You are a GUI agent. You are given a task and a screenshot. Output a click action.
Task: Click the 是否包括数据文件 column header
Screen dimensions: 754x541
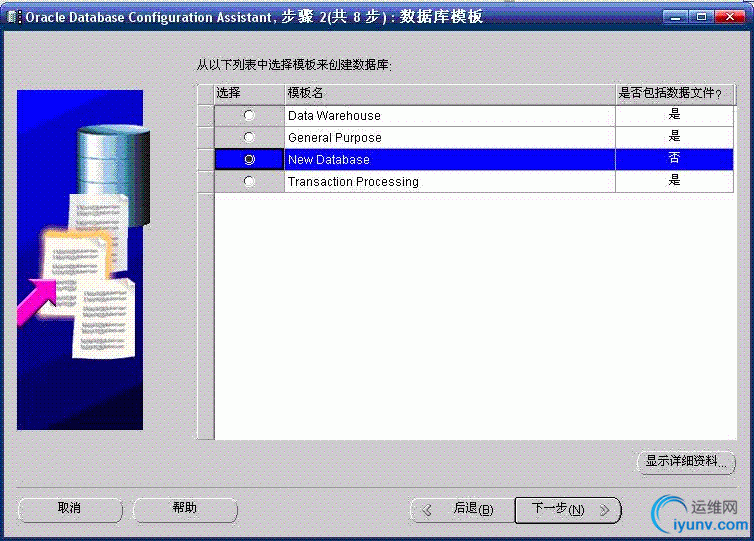pos(675,94)
